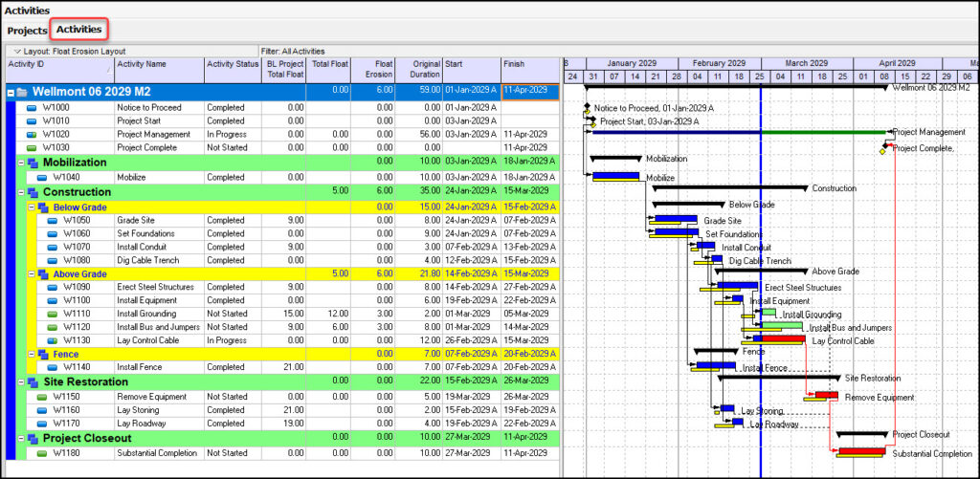Collapse the Mobilization WBS band
This screenshot has width=980, height=479.
point(20,163)
